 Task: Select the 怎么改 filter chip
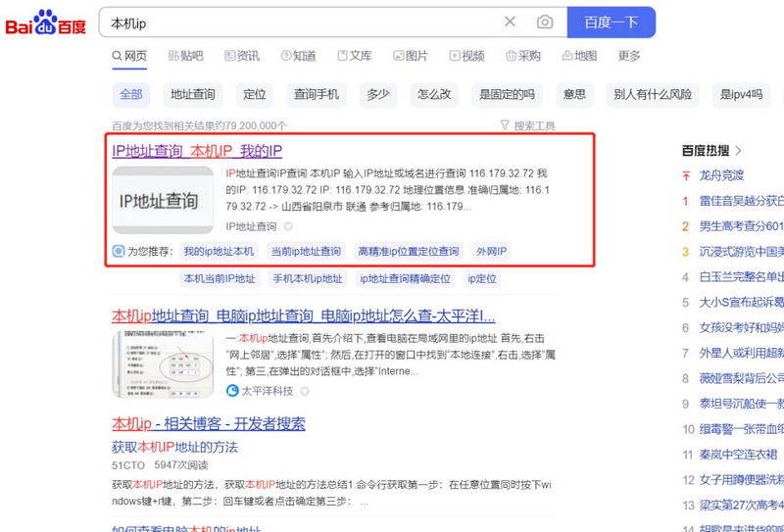(434, 94)
